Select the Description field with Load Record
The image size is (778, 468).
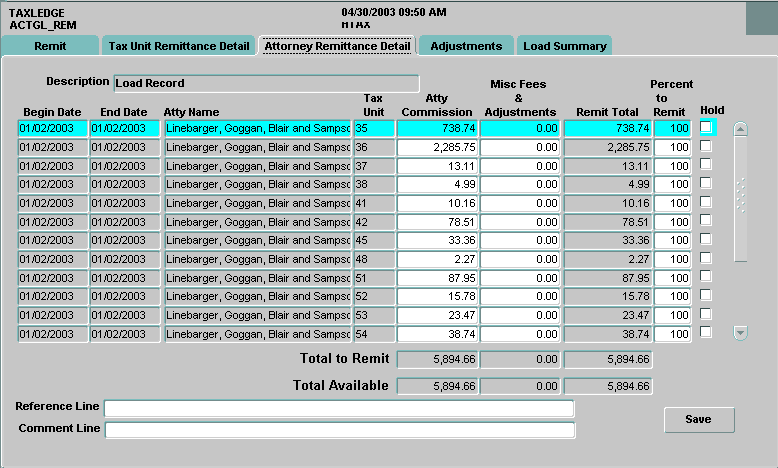pyautogui.click(x=265, y=83)
